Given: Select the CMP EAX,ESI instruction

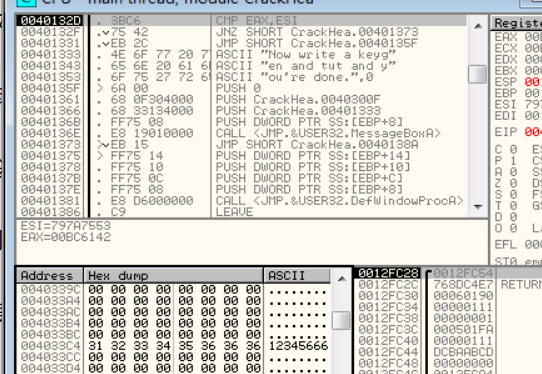Looking at the screenshot, I should [256, 21].
